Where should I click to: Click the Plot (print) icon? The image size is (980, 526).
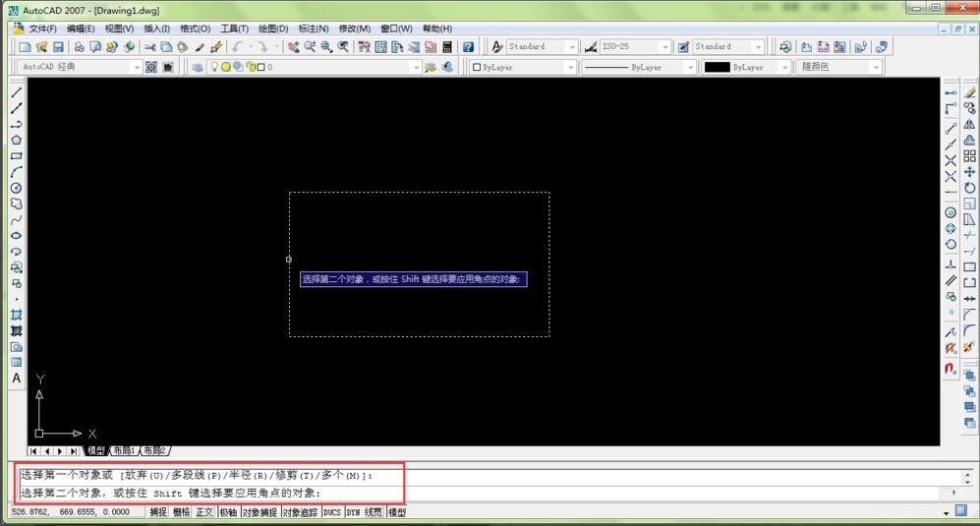click(79, 47)
